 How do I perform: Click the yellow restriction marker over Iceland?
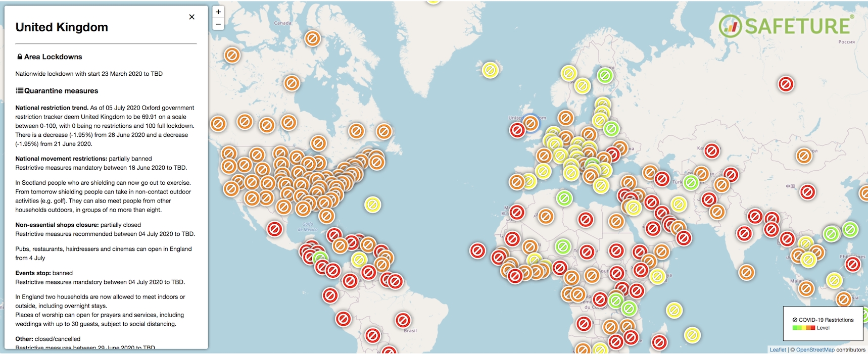[490, 70]
